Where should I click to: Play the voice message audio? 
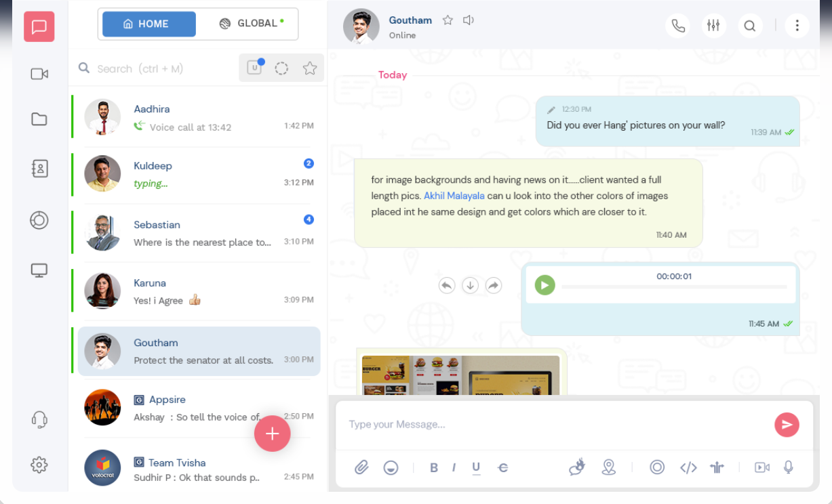click(544, 285)
